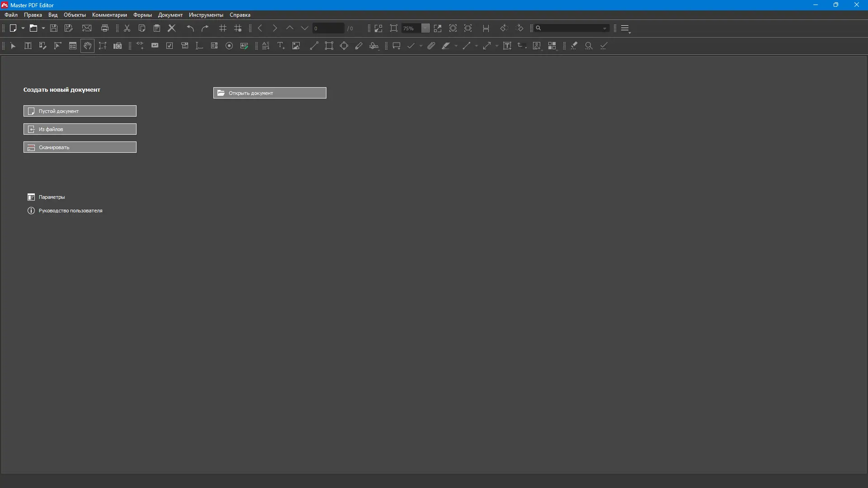
Task: Use the Attach File comment tool
Action: pos(431,46)
